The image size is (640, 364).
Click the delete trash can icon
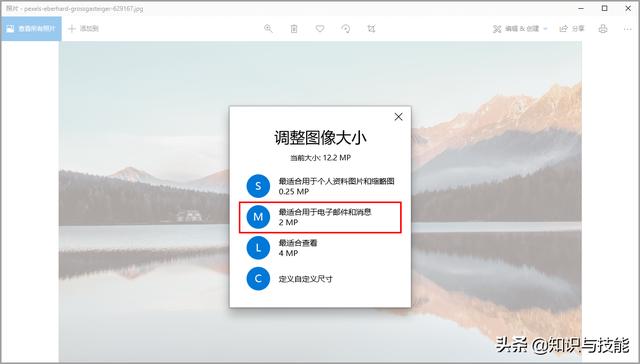pos(294,29)
